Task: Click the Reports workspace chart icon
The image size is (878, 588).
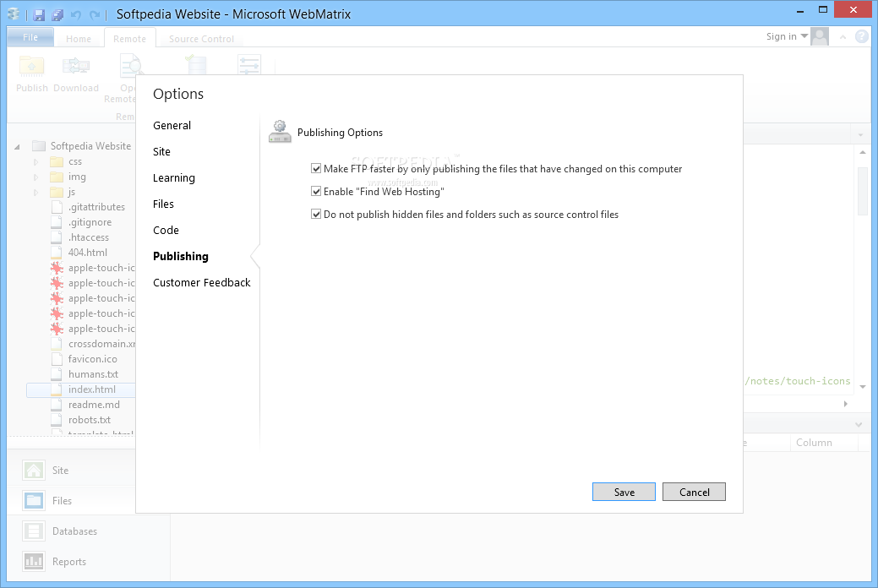Action: (34, 561)
